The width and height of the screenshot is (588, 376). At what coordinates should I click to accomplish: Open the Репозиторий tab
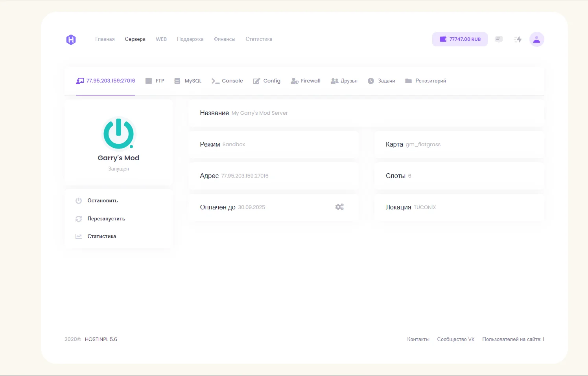[x=426, y=81]
